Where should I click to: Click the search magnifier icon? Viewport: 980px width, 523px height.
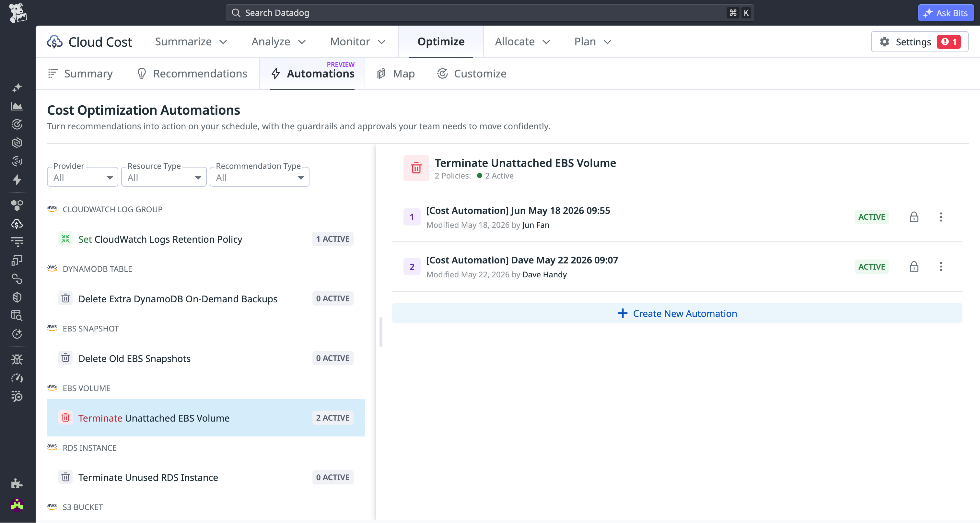point(236,13)
